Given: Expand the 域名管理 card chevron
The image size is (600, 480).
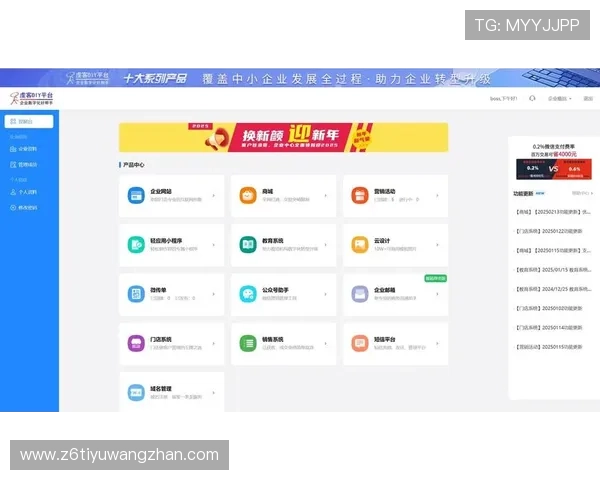Looking at the screenshot, I should coord(214,393).
